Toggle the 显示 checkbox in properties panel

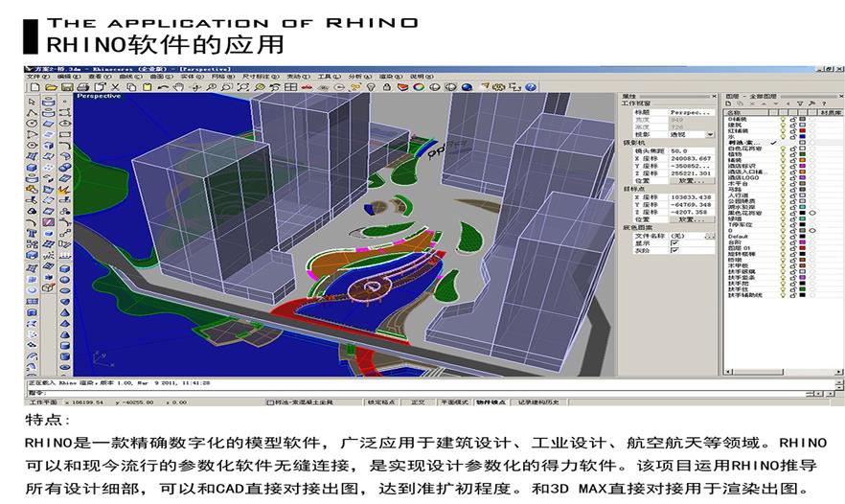(674, 243)
